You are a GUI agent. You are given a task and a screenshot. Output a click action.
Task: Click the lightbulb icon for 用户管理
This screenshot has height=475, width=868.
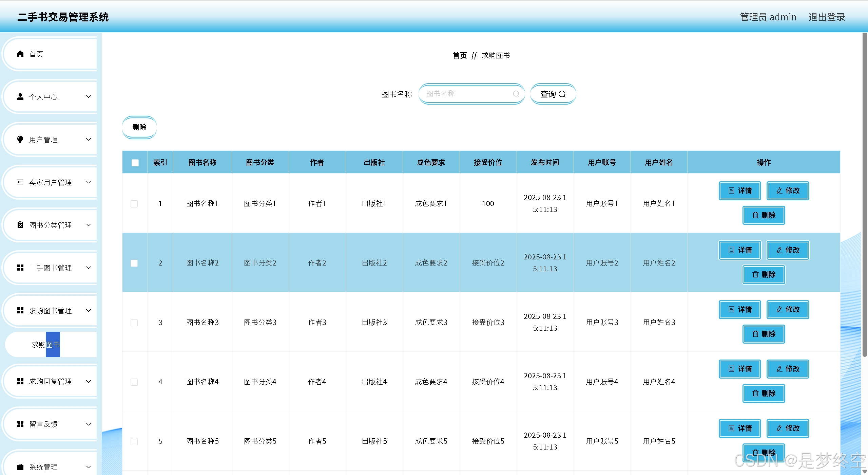tap(20, 140)
